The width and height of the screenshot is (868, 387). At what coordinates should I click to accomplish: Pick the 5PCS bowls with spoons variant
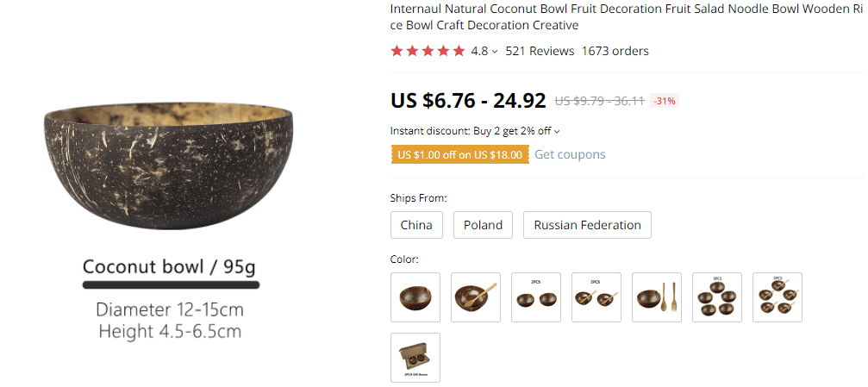click(777, 297)
